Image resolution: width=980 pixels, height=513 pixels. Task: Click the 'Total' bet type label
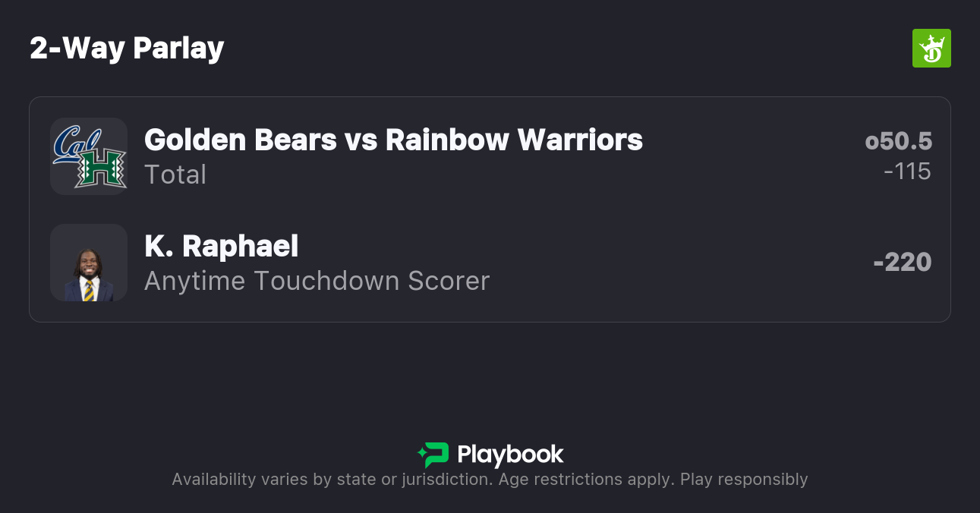pyautogui.click(x=175, y=175)
